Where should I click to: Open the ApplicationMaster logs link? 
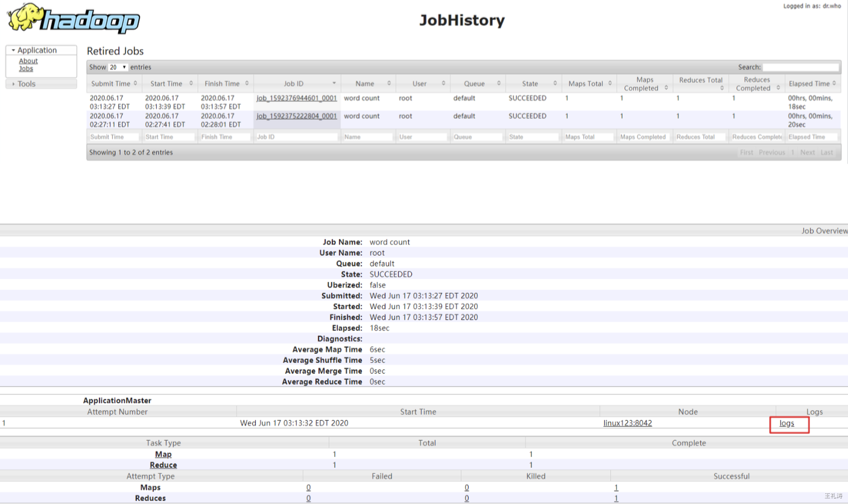pos(787,423)
